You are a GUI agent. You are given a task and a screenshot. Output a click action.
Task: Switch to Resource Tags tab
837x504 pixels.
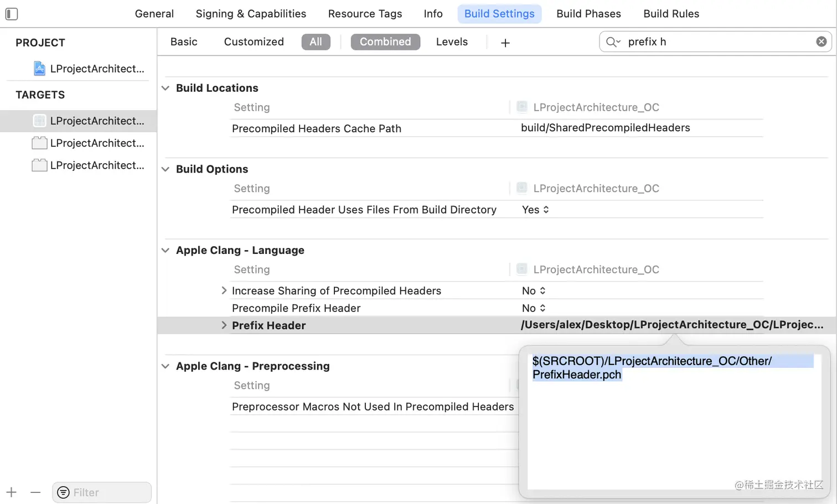click(365, 14)
